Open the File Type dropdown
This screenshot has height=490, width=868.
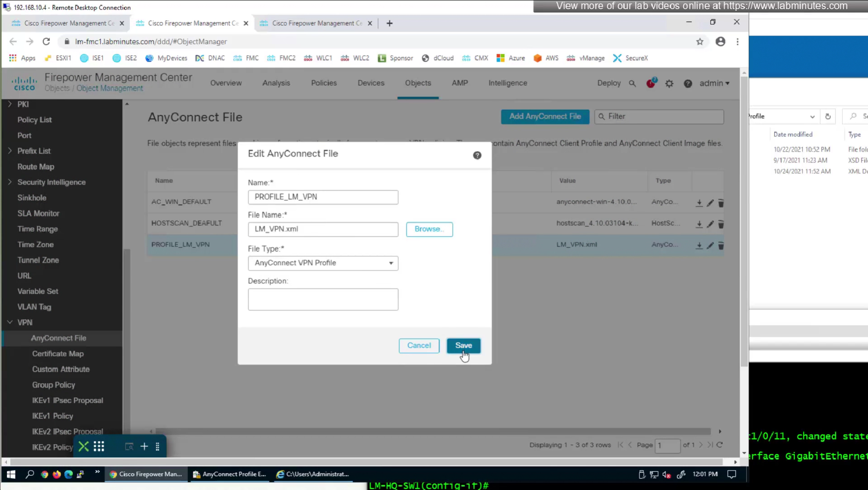click(x=323, y=263)
